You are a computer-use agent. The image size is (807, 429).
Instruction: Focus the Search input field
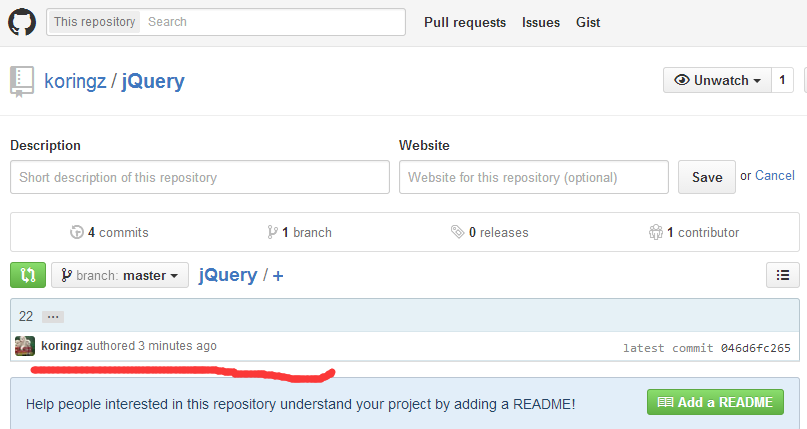tap(273, 22)
